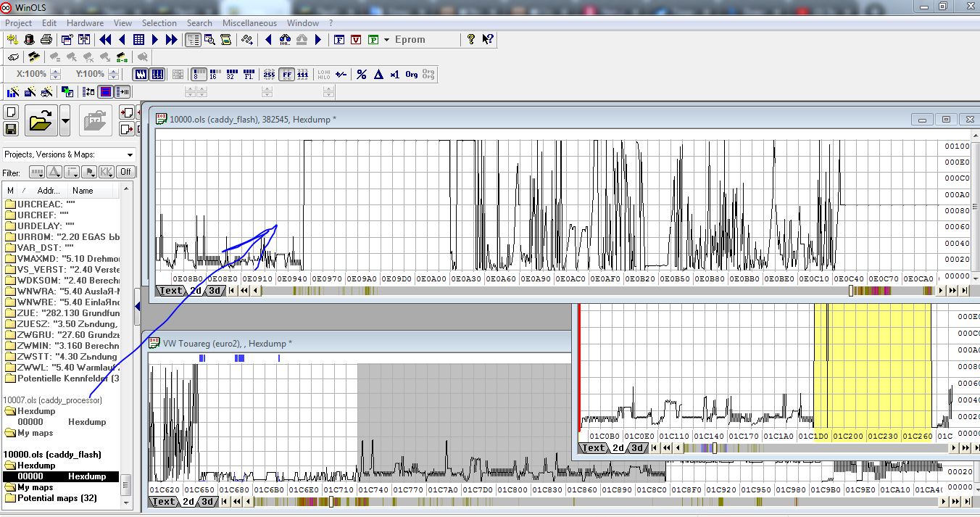Viewport: 980px width, 517px height.
Task: Click the percent difference icon
Action: [361, 74]
